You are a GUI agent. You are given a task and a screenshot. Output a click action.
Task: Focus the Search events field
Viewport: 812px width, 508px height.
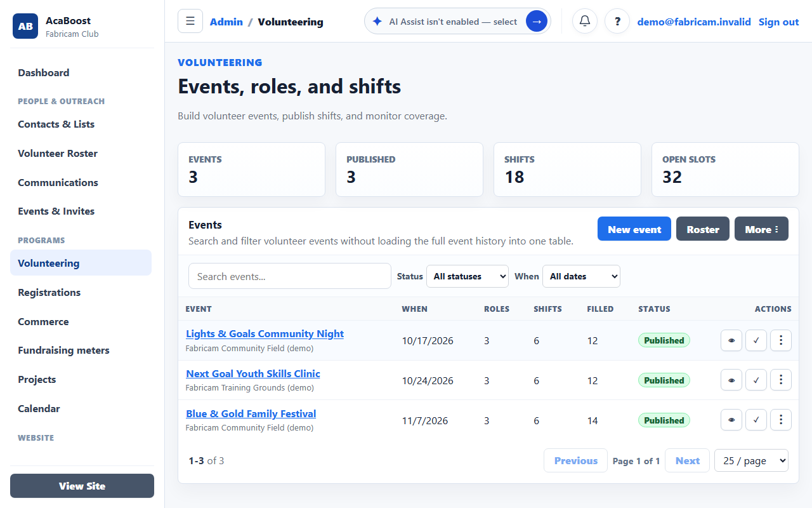pos(290,276)
